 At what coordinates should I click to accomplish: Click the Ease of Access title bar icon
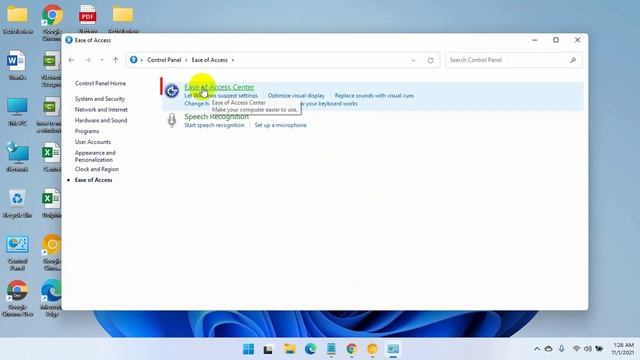[69, 40]
